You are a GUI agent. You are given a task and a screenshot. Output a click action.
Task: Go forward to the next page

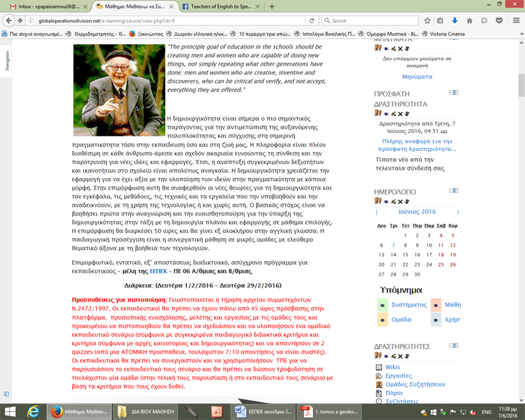[x=20, y=21]
